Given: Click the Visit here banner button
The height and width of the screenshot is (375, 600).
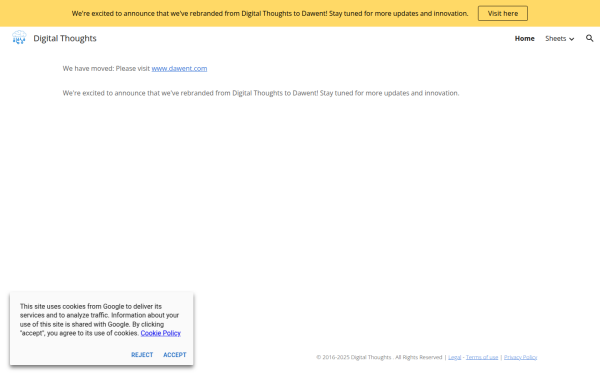Looking at the screenshot, I should pos(503,13).
